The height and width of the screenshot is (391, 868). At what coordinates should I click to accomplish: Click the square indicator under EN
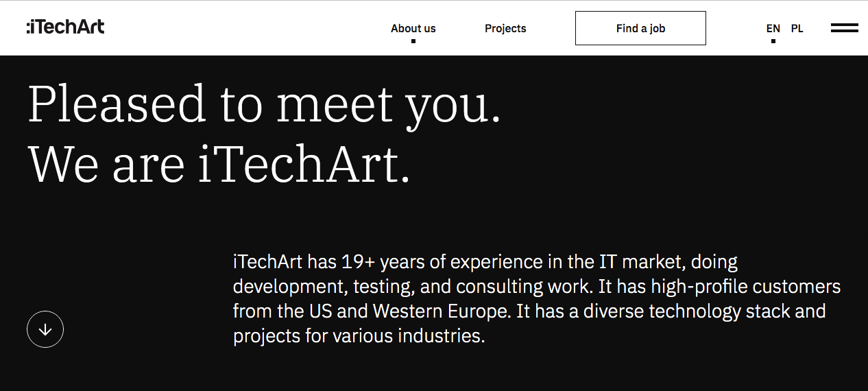pyautogui.click(x=773, y=41)
